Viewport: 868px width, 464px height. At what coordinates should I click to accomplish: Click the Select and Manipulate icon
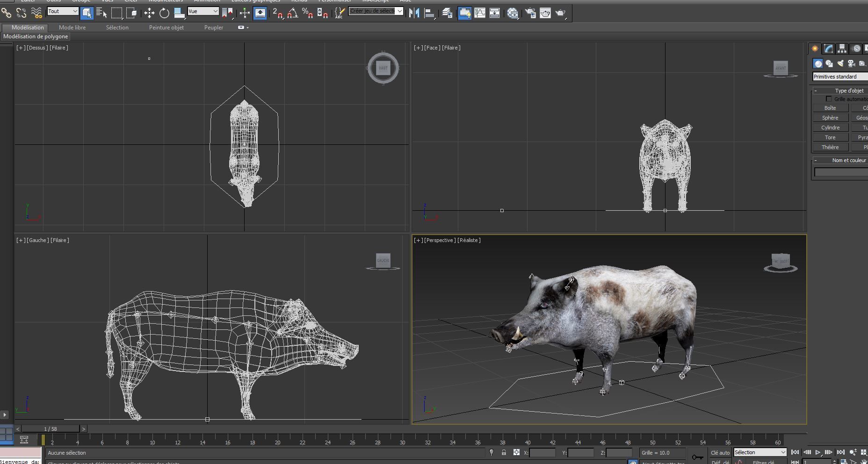tap(245, 13)
